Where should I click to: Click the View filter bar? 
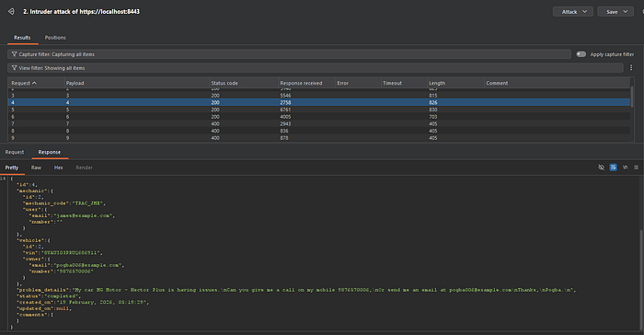(316, 68)
